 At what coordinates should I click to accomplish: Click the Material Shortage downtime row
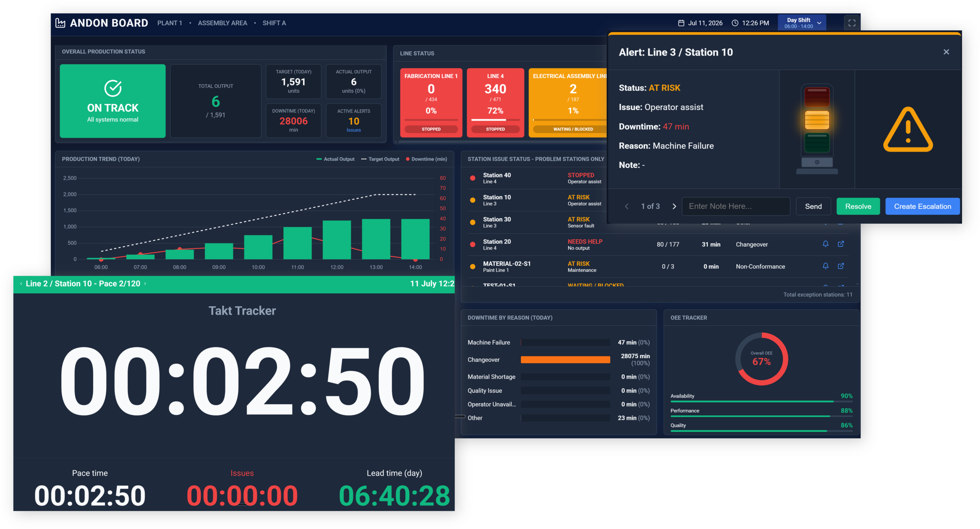[x=558, y=377]
